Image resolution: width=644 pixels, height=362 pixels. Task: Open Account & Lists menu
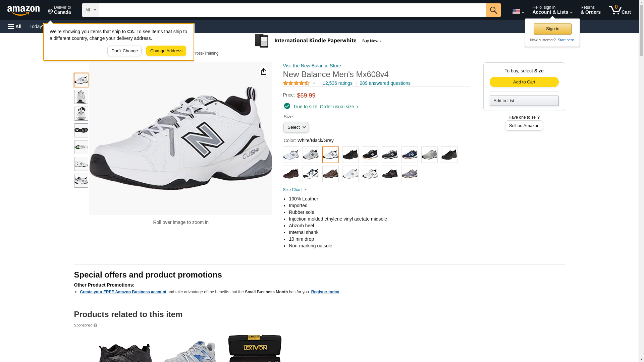[x=552, y=10]
